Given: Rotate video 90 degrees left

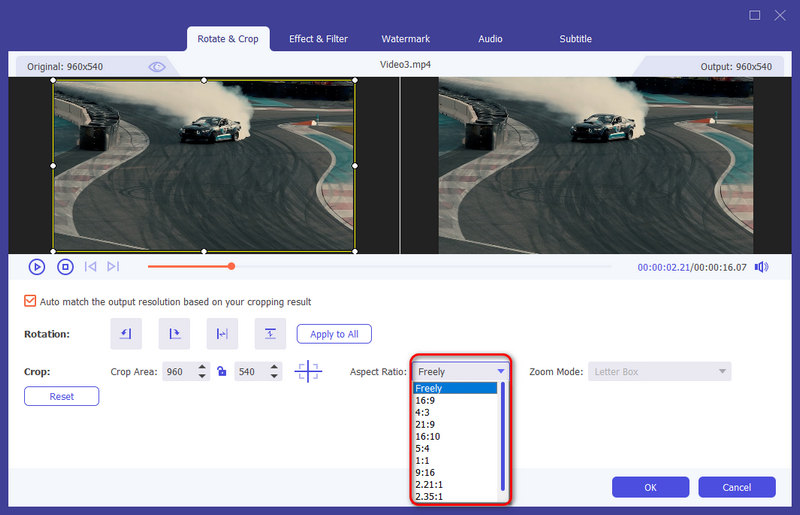Looking at the screenshot, I should pyautogui.click(x=126, y=334).
